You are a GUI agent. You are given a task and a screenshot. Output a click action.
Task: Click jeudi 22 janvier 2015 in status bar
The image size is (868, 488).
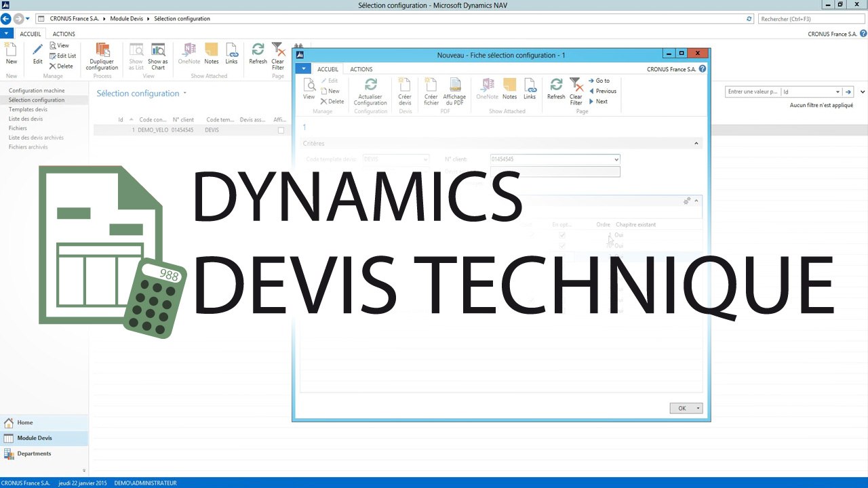click(83, 483)
